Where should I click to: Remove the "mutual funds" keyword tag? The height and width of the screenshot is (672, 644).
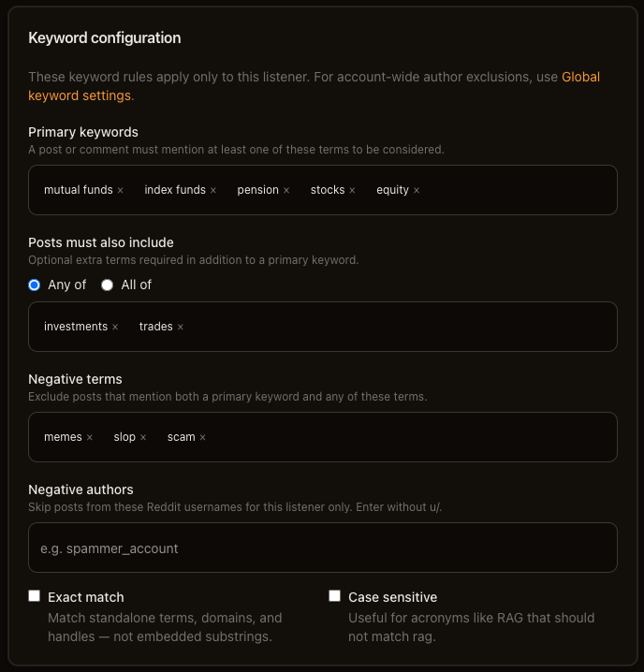tap(121, 190)
